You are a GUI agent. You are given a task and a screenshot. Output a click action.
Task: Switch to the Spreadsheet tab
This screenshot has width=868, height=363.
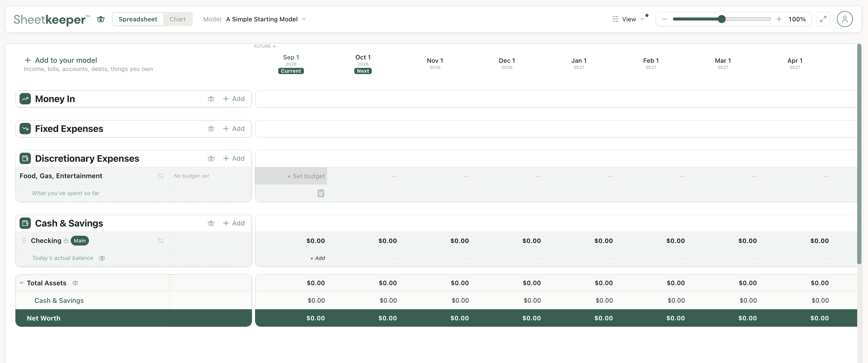138,19
